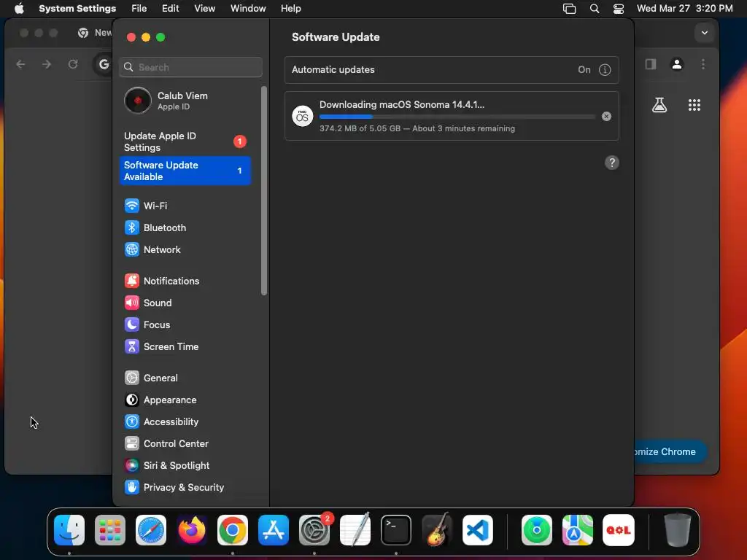Open the Help menu

(290, 9)
